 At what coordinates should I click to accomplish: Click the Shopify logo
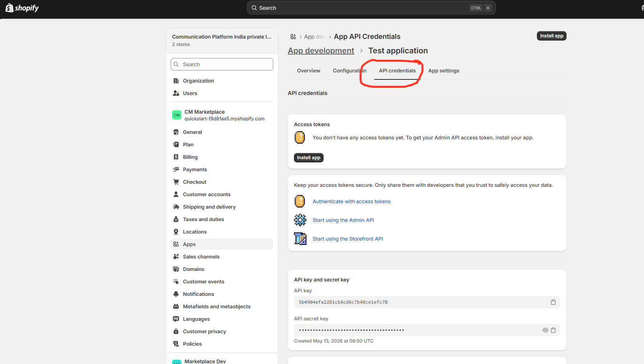tap(22, 8)
